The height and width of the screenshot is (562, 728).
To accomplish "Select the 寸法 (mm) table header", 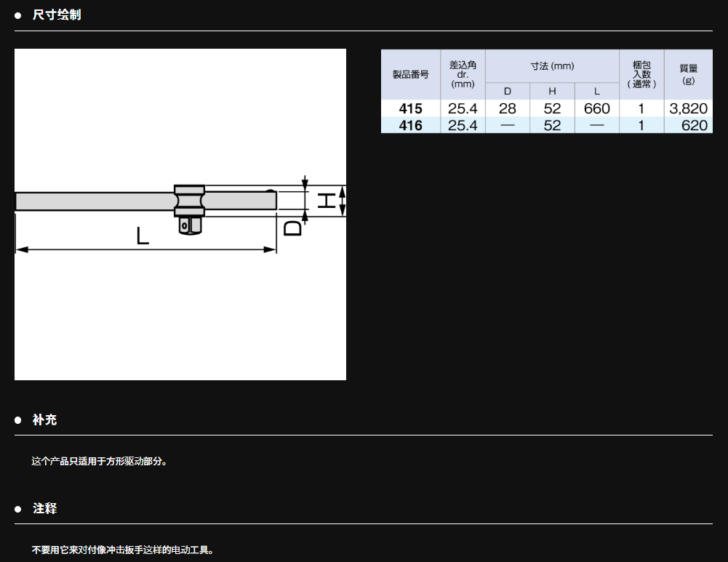I will [552, 66].
